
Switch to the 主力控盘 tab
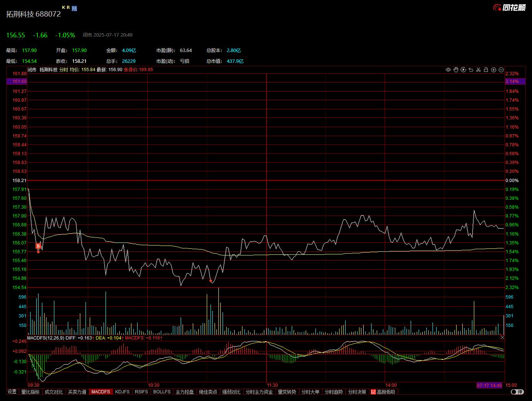click(185, 392)
